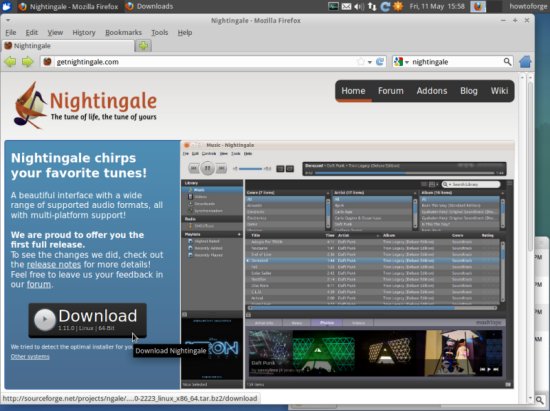Image resolution: width=550 pixels, height=411 pixels.
Task: Click the Download Nightingale button
Action: pyautogui.click(x=87, y=320)
